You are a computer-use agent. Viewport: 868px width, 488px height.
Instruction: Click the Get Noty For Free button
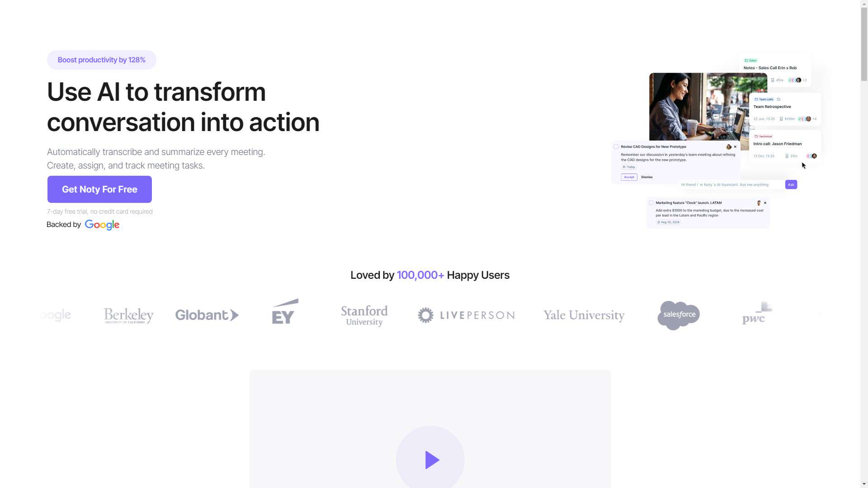(x=99, y=189)
